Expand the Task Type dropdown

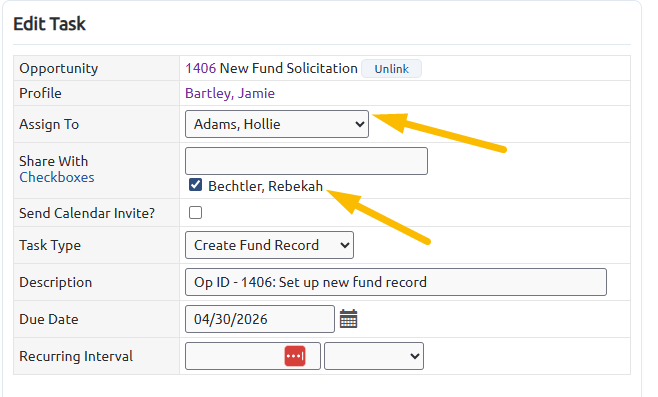pos(269,245)
